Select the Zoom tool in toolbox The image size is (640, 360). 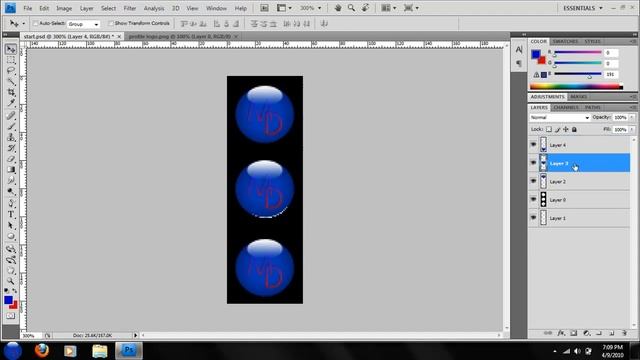pyautogui.click(x=11, y=281)
